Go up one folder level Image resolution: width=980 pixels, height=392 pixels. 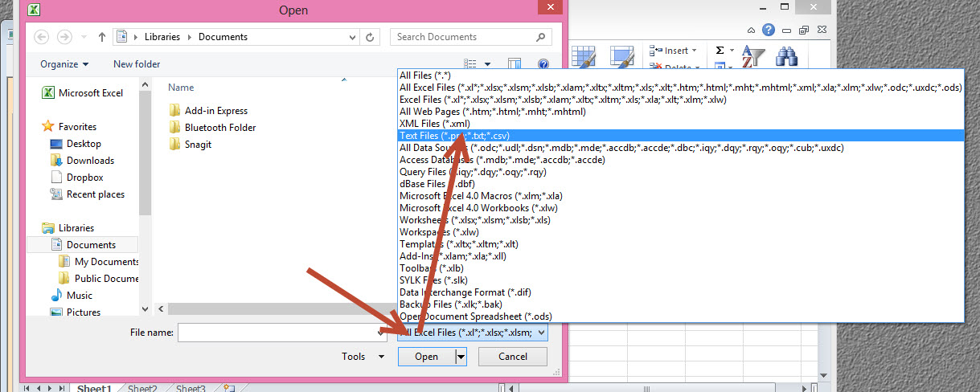102,37
